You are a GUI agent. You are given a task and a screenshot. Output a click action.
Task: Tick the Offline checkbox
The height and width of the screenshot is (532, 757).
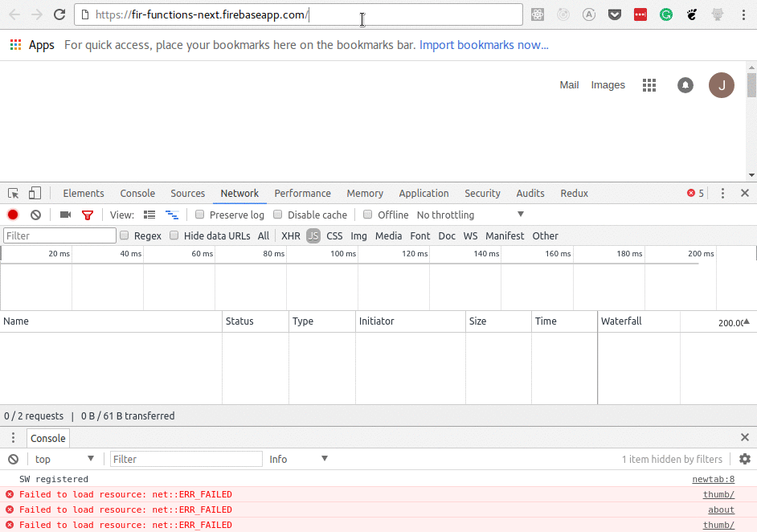[x=368, y=215]
